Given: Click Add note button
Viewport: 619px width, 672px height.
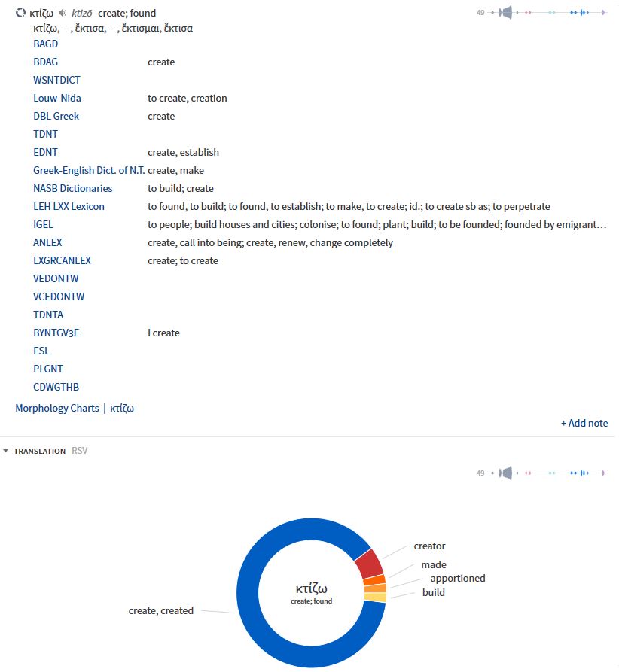Looking at the screenshot, I should [x=584, y=423].
